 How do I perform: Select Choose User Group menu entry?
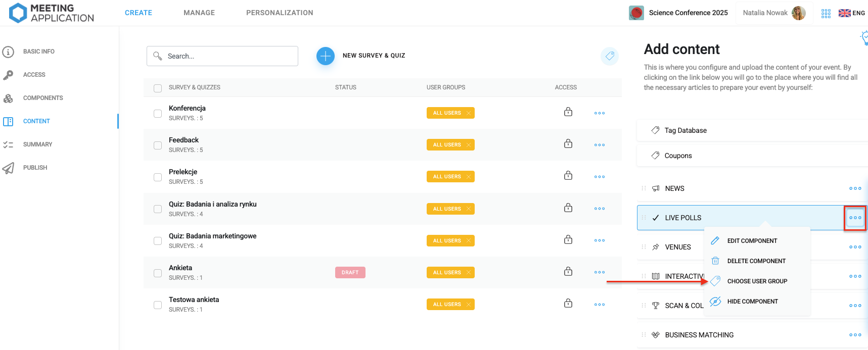coord(757,281)
